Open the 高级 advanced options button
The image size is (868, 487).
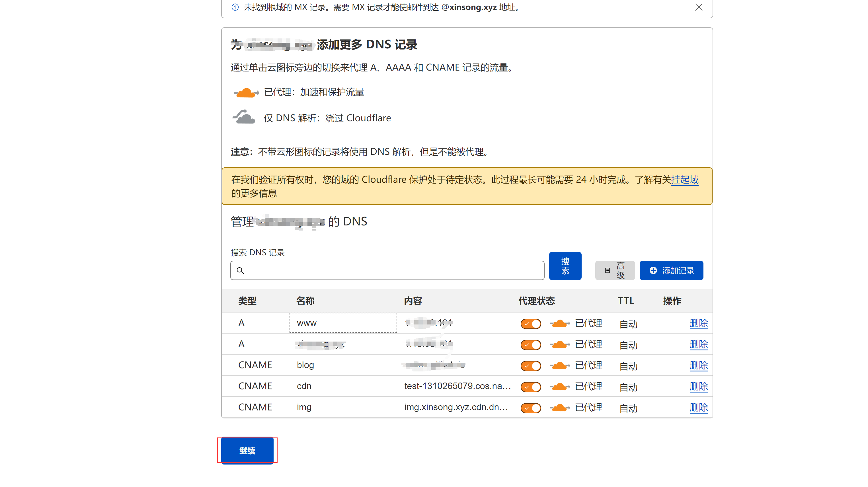[615, 270]
